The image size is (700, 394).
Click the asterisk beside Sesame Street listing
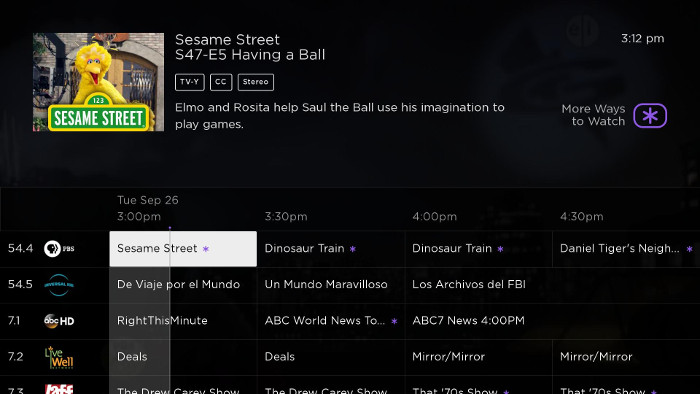tap(206, 249)
